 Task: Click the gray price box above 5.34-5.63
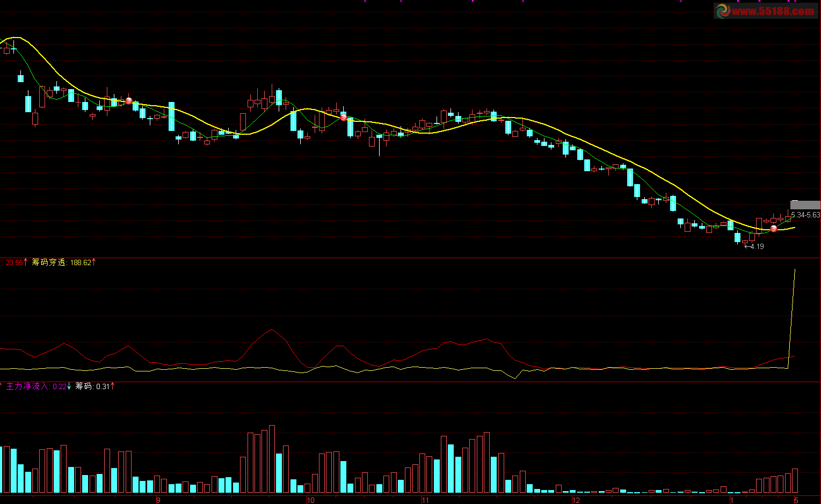click(805, 205)
